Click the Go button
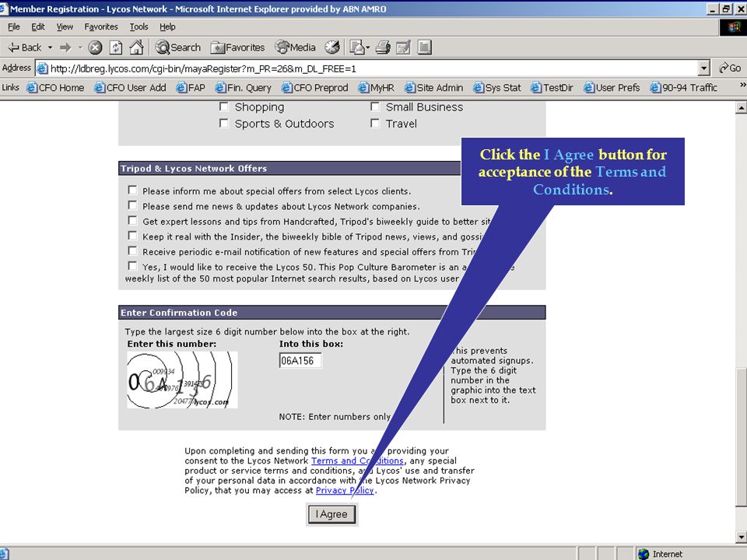747x560 pixels. (x=729, y=68)
